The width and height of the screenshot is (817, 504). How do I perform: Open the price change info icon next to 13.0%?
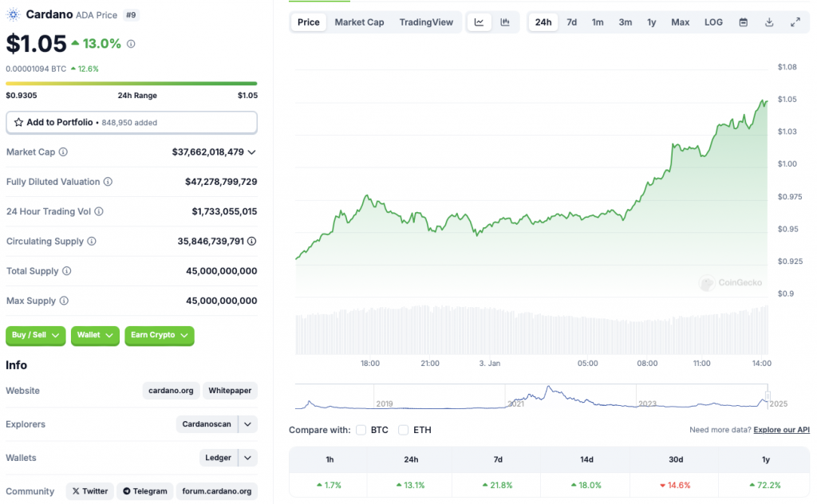[132, 44]
